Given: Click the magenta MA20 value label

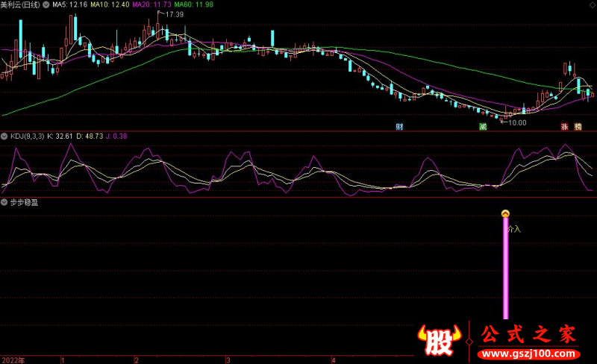Looking at the screenshot, I should pos(153,4).
